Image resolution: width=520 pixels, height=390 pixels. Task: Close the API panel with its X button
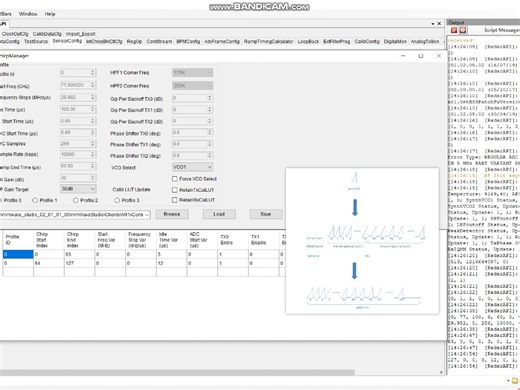(439, 23)
